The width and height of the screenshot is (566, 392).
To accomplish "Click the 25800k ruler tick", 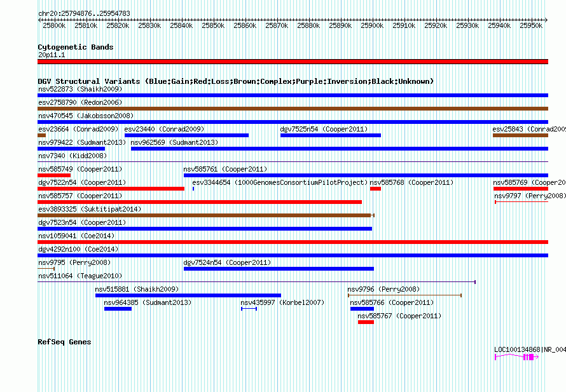I will [x=54, y=25].
